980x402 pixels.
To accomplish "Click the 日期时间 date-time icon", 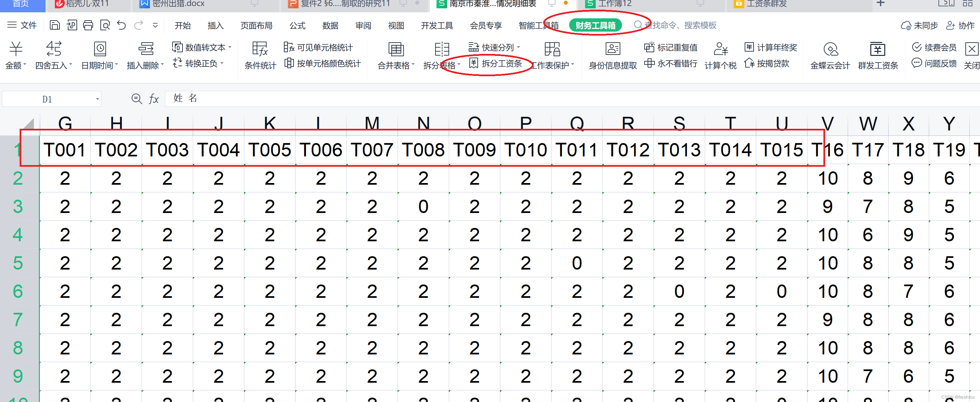I will pos(100,49).
